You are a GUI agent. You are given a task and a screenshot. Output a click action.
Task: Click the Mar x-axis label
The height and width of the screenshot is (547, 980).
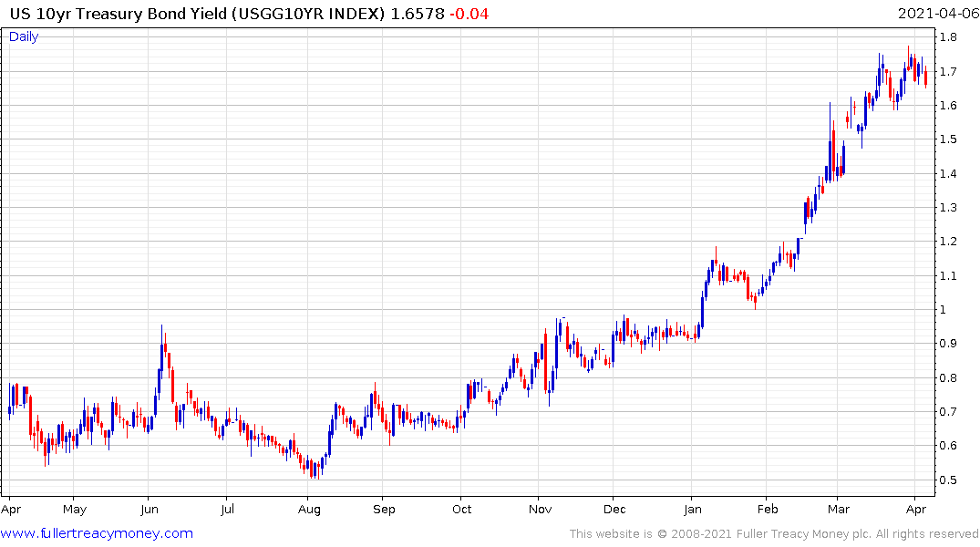tap(839, 510)
